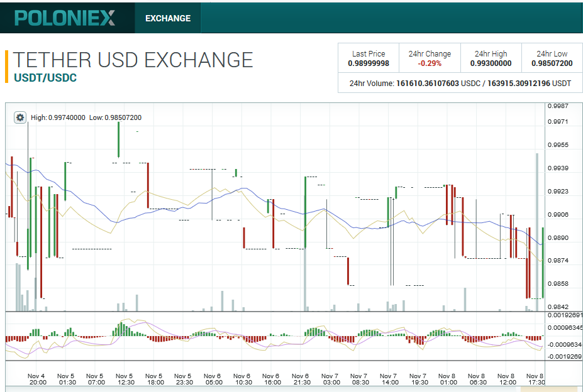The height and width of the screenshot is (392, 583).
Task: Open the chart settings gear icon
Action: (20, 117)
